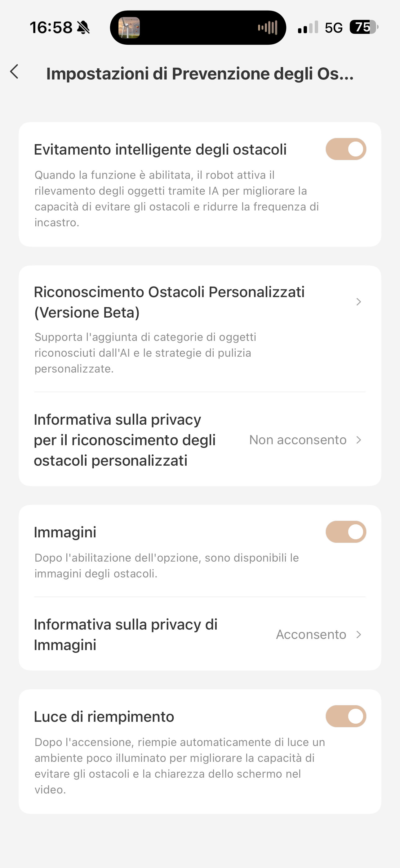The height and width of the screenshot is (868, 400).
Task: Tap the 5G network indicator
Action: pyautogui.click(x=334, y=28)
